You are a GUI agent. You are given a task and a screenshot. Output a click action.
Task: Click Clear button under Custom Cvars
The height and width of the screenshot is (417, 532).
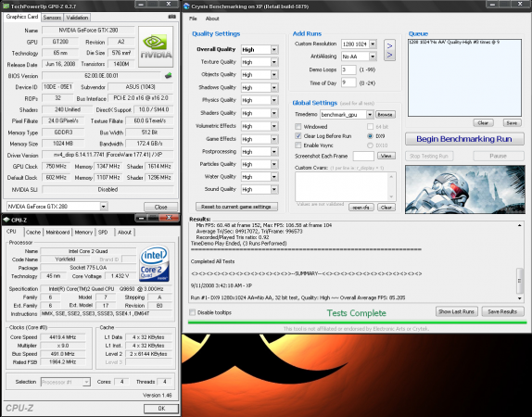tap(386, 208)
